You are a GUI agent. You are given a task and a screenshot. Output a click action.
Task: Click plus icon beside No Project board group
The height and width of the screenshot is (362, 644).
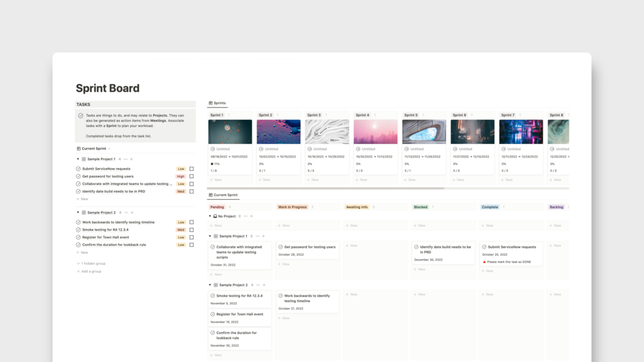click(x=251, y=217)
